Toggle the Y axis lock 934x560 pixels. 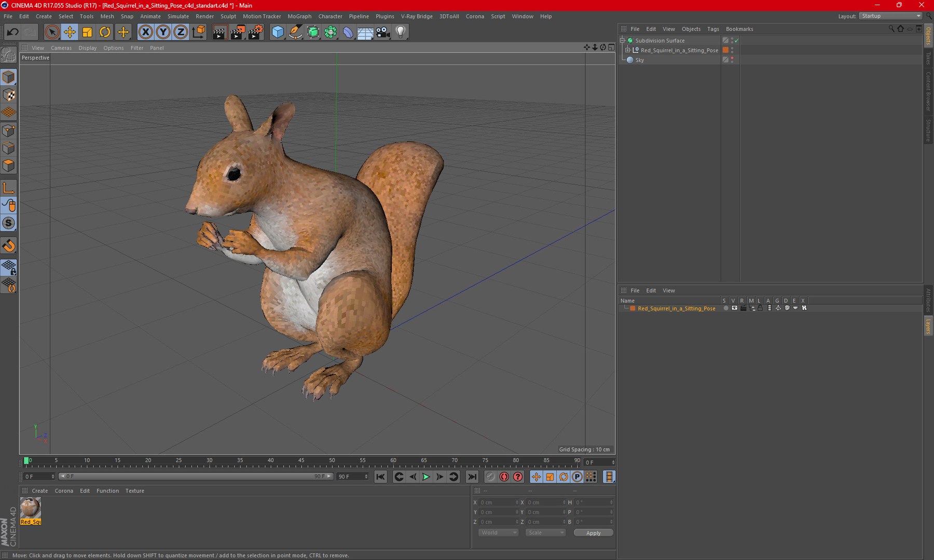pyautogui.click(x=163, y=32)
